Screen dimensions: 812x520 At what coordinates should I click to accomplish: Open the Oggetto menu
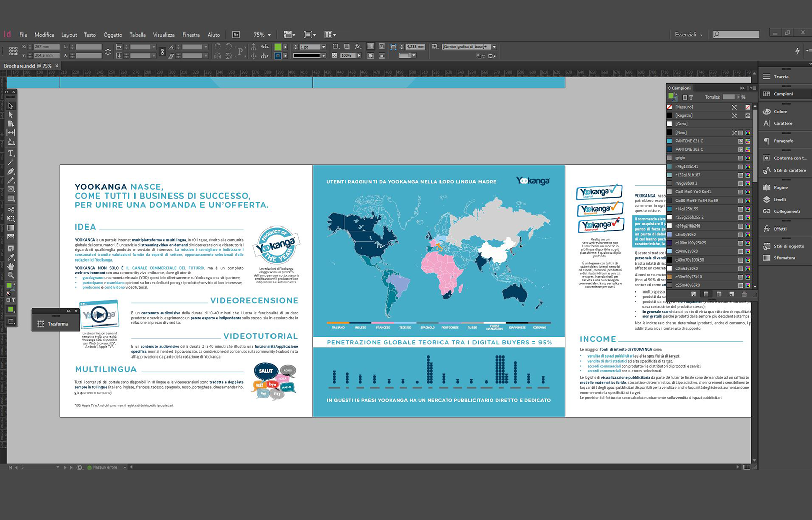[113, 35]
